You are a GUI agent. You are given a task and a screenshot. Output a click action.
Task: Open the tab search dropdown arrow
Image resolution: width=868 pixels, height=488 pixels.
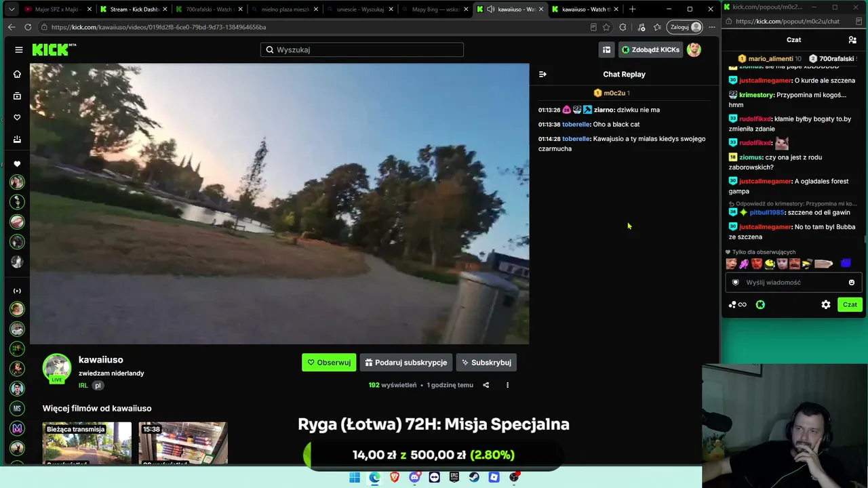click(x=12, y=9)
